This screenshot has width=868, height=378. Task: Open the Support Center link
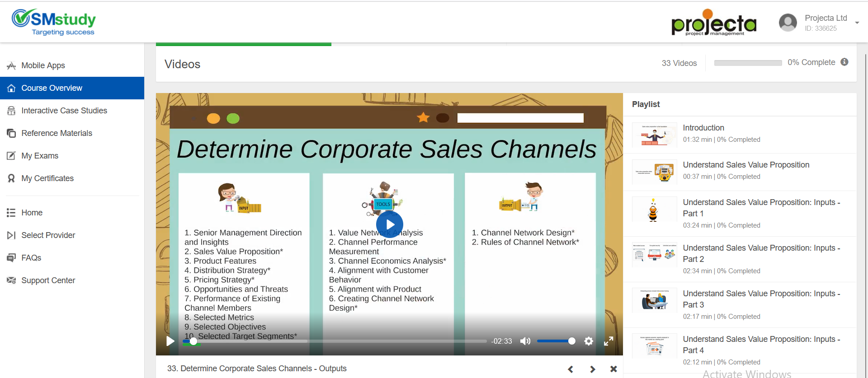point(48,280)
